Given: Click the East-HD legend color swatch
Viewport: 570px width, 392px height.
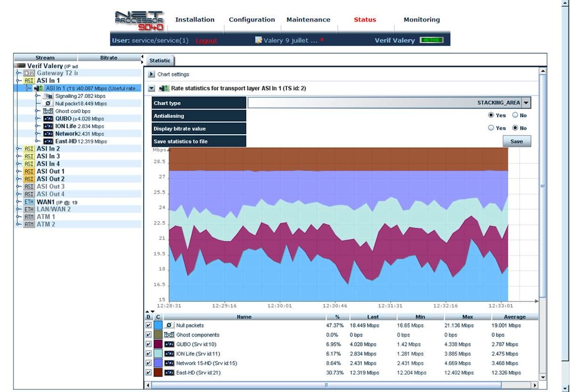Looking at the screenshot, I should click(x=158, y=373).
